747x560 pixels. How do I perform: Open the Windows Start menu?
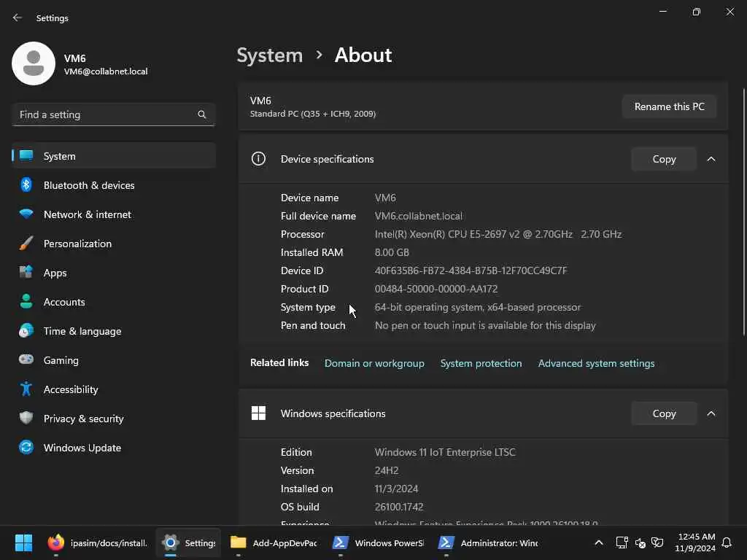(23, 542)
